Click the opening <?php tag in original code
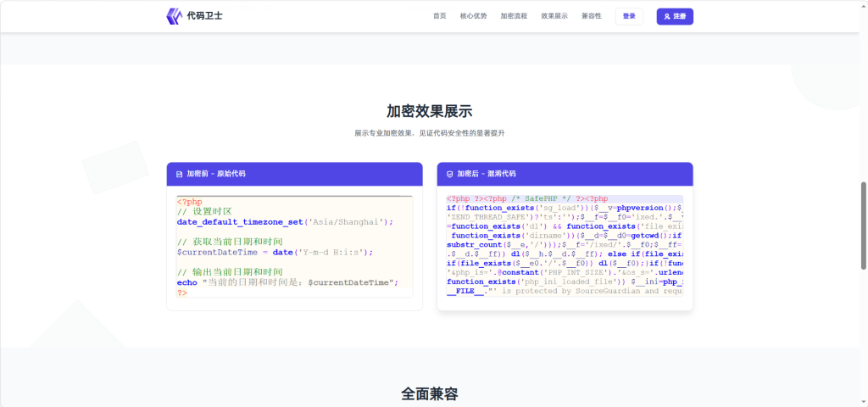Viewport: 868px width, 407px height. (190, 202)
